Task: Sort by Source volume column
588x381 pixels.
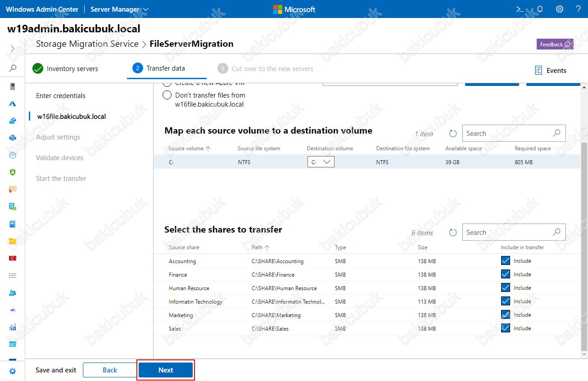Action: point(189,148)
